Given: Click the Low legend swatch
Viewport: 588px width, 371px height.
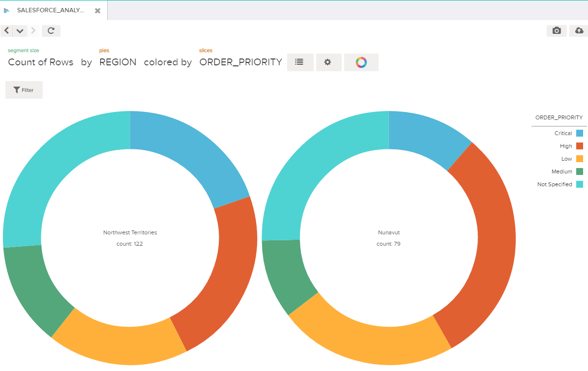Looking at the screenshot, I should (579, 159).
